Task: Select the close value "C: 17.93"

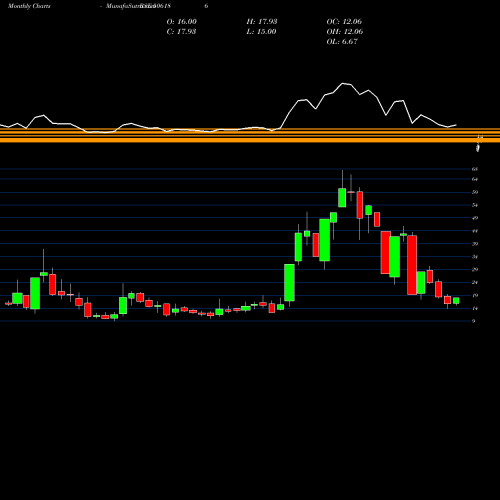Action: click(x=181, y=32)
